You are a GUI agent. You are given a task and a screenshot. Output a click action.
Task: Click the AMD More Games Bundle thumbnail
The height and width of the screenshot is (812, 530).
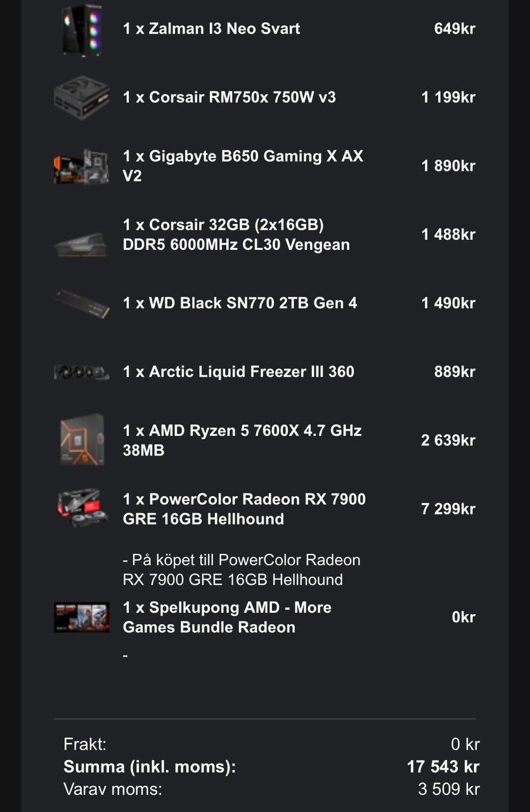pos(82,617)
